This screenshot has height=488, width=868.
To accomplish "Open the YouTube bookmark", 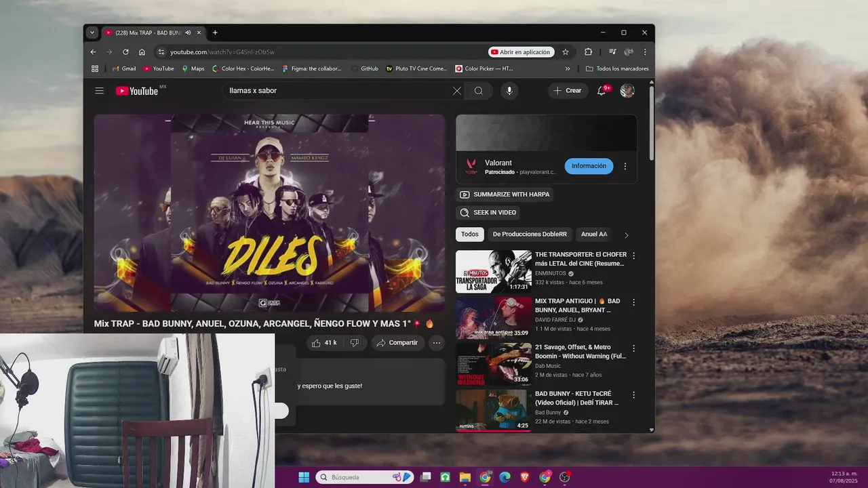I will (159, 68).
